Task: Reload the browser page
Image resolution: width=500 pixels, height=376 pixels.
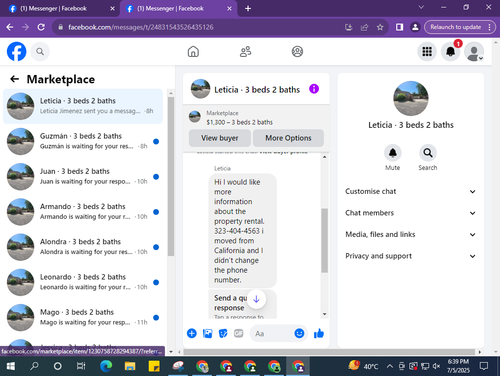Action: (41, 27)
